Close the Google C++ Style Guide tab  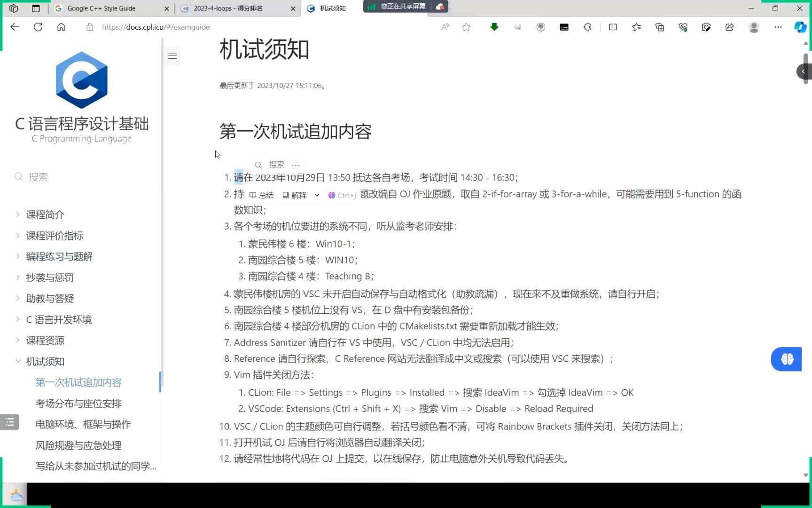click(167, 8)
